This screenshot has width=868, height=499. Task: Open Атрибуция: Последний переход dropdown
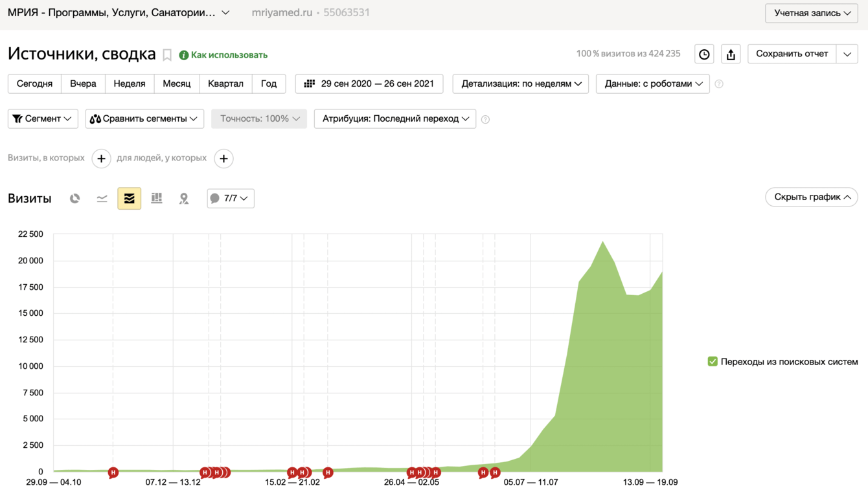[x=395, y=119]
